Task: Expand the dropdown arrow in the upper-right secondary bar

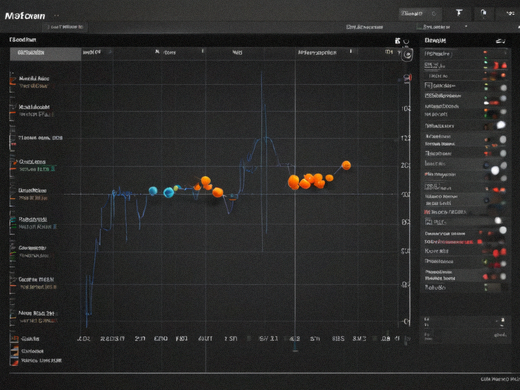Action: (466, 26)
